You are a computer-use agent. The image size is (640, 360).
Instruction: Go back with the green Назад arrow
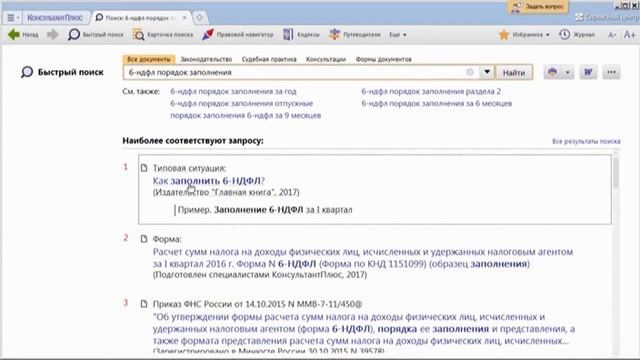(x=23, y=35)
